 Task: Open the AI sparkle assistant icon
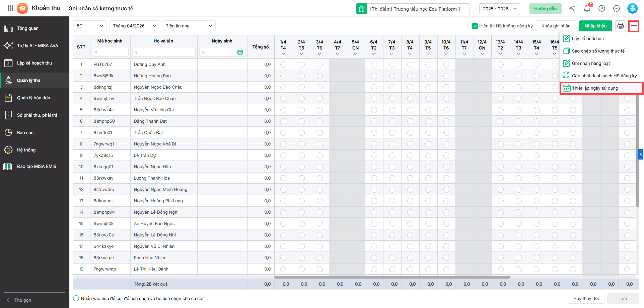(572, 9)
